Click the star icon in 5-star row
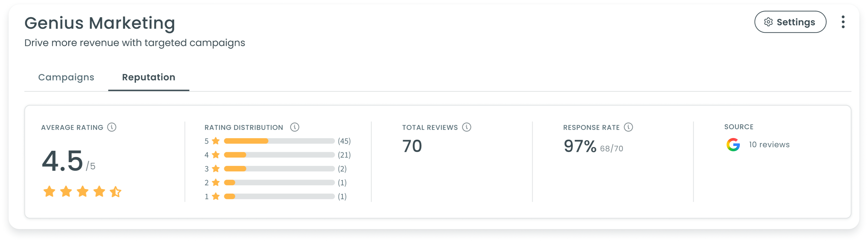 [x=216, y=141]
